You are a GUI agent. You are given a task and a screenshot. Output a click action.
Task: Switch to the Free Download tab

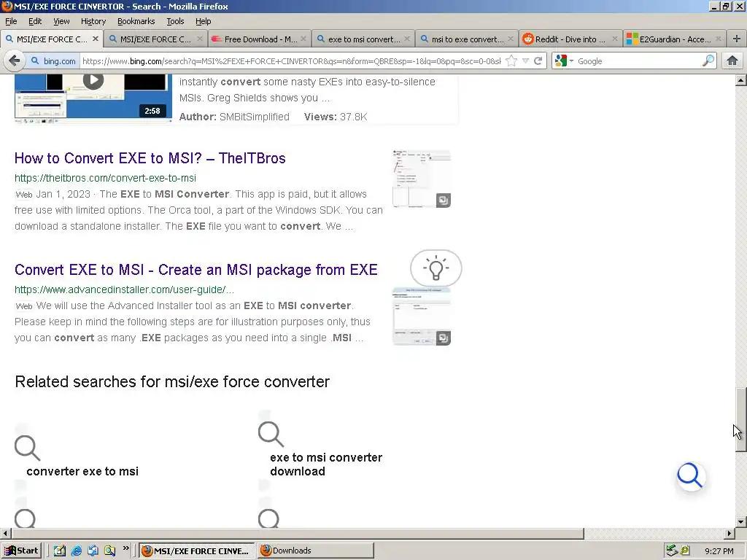[260, 39]
